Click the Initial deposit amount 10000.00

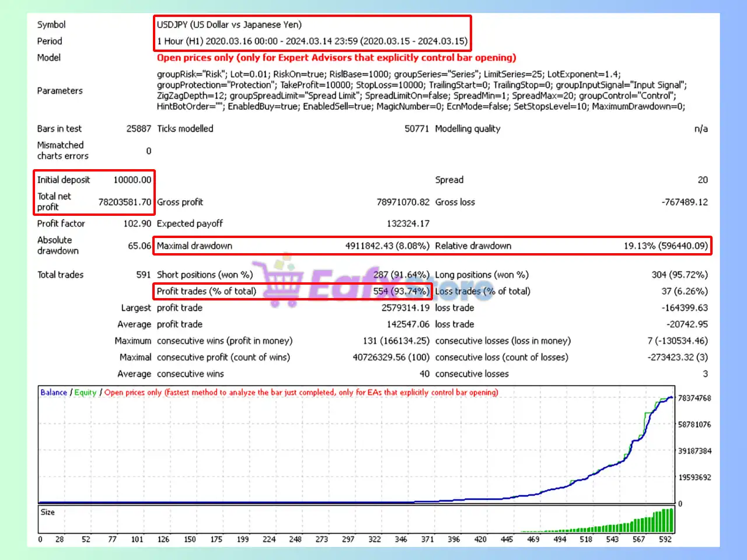click(x=132, y=180)
